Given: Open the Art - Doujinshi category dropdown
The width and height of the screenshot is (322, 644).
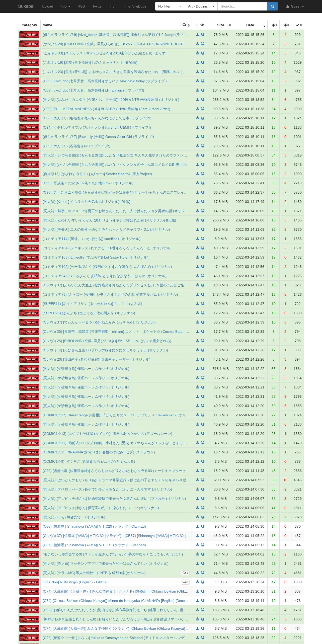Looking at the screenshot, I should [x=201, y=6].
